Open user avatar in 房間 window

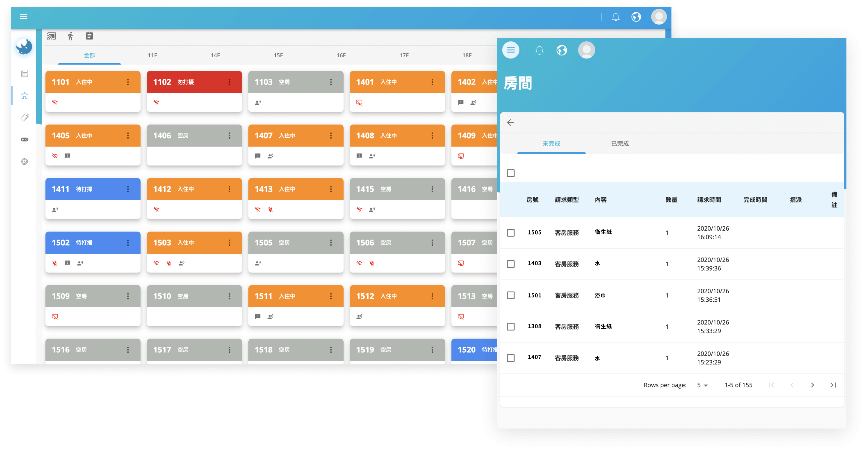(x=586, y=50)
